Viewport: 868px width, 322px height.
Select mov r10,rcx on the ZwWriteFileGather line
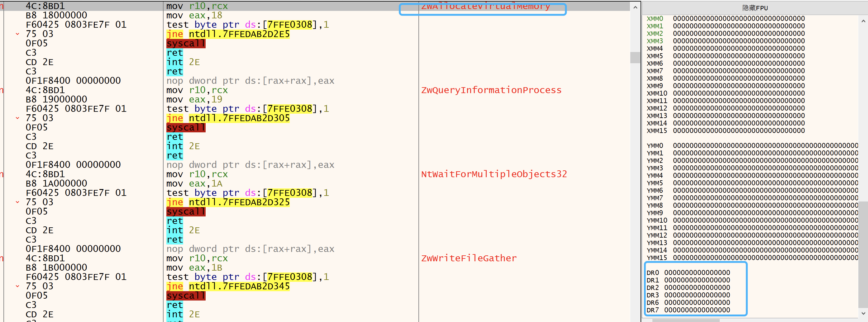coord(197,258)
